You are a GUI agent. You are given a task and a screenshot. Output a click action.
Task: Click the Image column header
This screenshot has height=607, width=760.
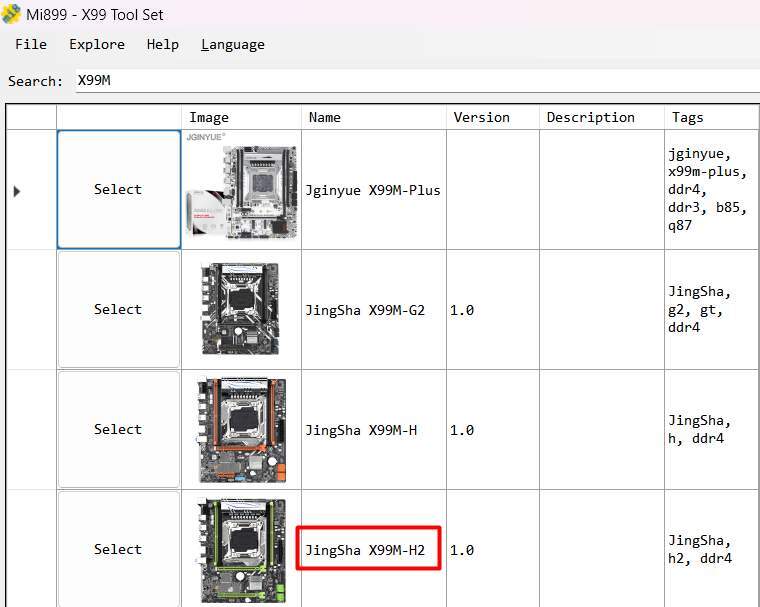tap(241, 117)
